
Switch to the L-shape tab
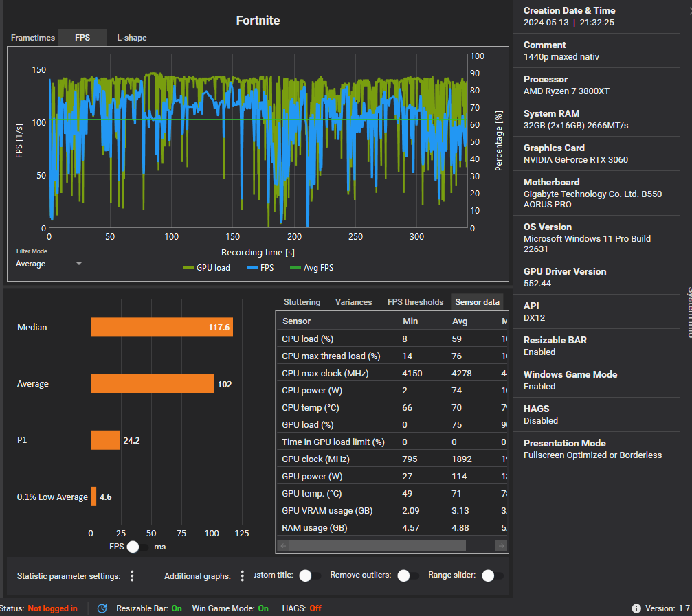click(x=131, y=38)
